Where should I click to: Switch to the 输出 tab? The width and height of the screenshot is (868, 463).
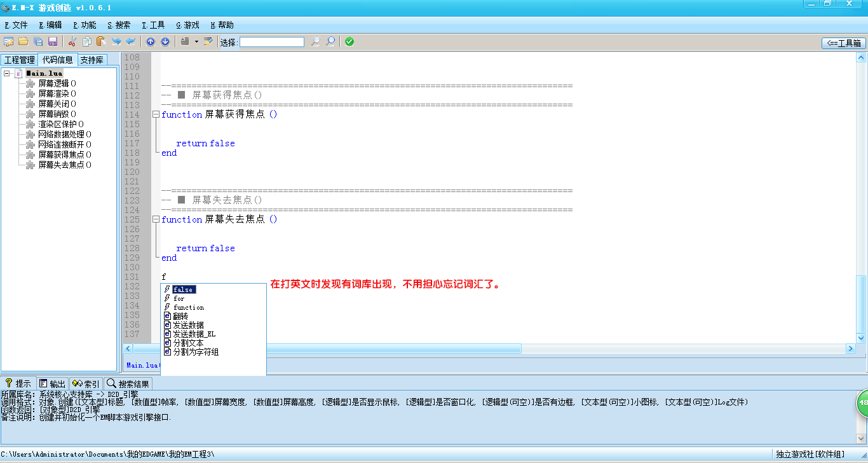click(x=52, y=384)
